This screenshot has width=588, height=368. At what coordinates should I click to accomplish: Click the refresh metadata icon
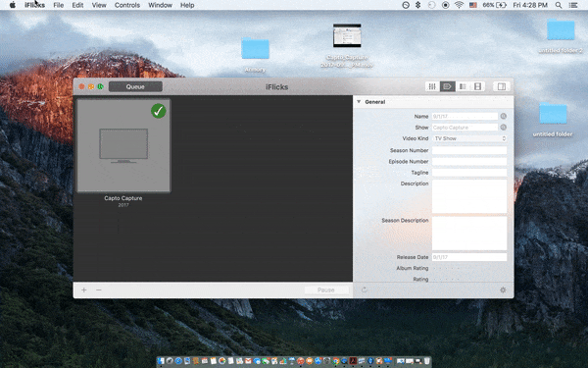coord(364,289)
